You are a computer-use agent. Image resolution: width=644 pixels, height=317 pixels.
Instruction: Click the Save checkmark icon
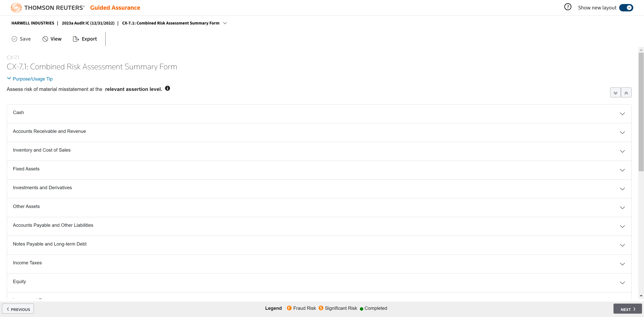pos(14,39)
